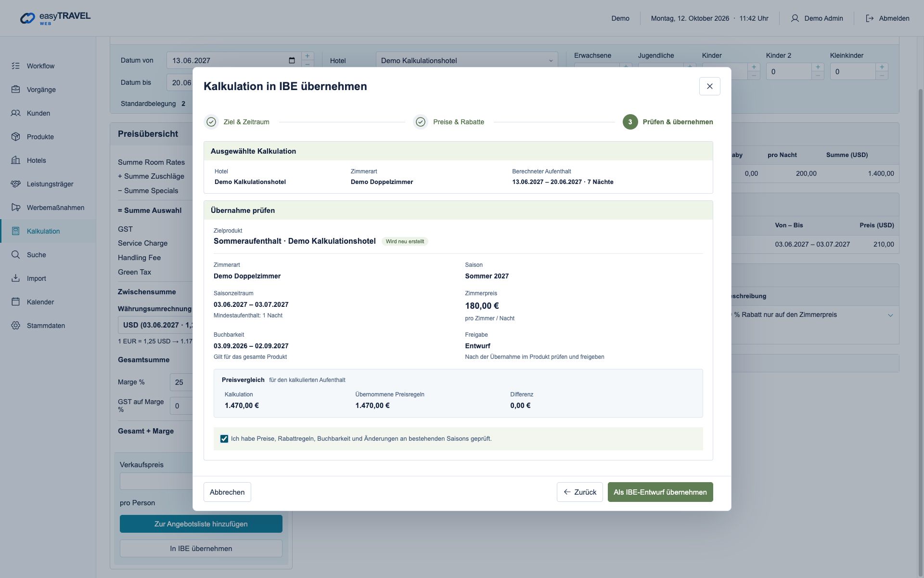Click the 'Demo' label in header
Screen dimensions: 924x578
coord(620,18)
